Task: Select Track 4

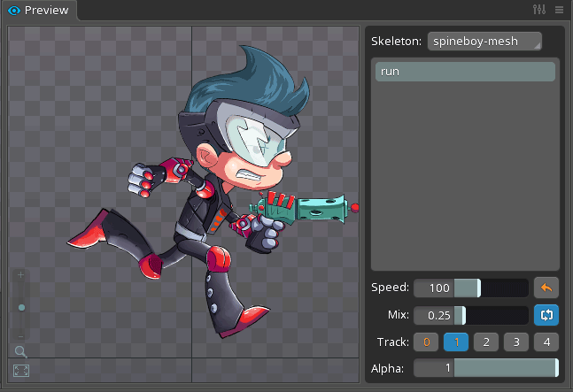Action: pos(546,342)
